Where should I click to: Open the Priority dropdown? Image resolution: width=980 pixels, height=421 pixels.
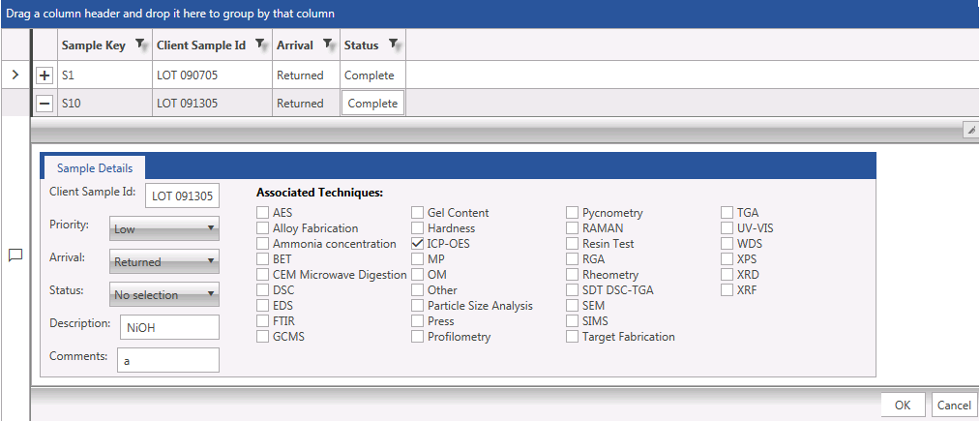pyautogui.click(x=163, y=229)
